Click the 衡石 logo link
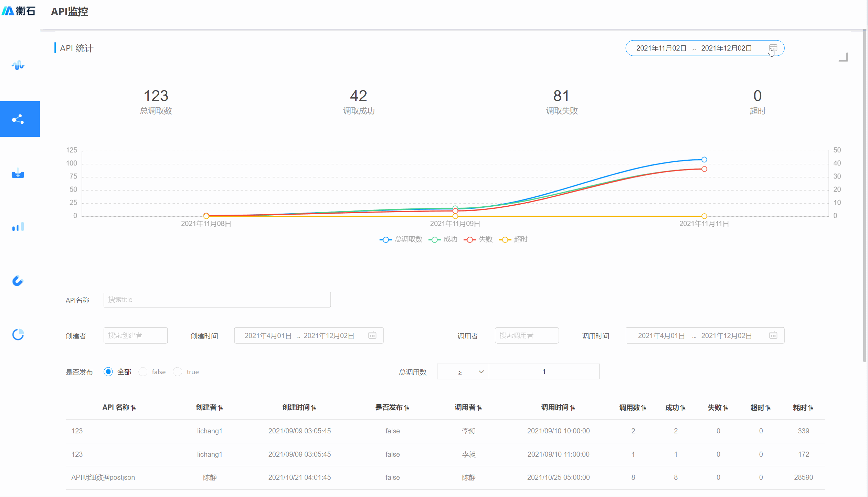The width and height of the screenshot is (868, 497). click(19, 11)
